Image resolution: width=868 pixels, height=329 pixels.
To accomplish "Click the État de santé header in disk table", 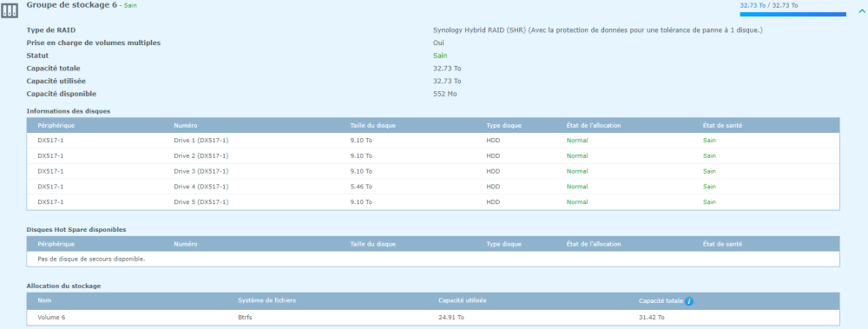I will click(x=722, y=125).
